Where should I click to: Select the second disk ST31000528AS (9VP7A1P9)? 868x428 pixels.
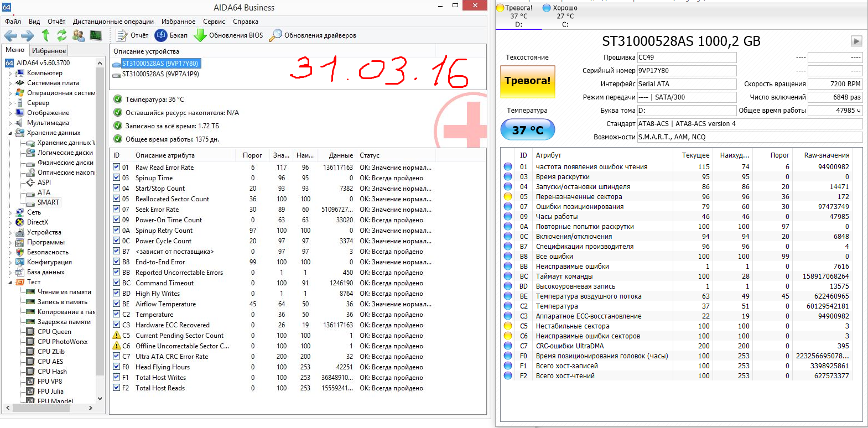[x=160, y=74]
